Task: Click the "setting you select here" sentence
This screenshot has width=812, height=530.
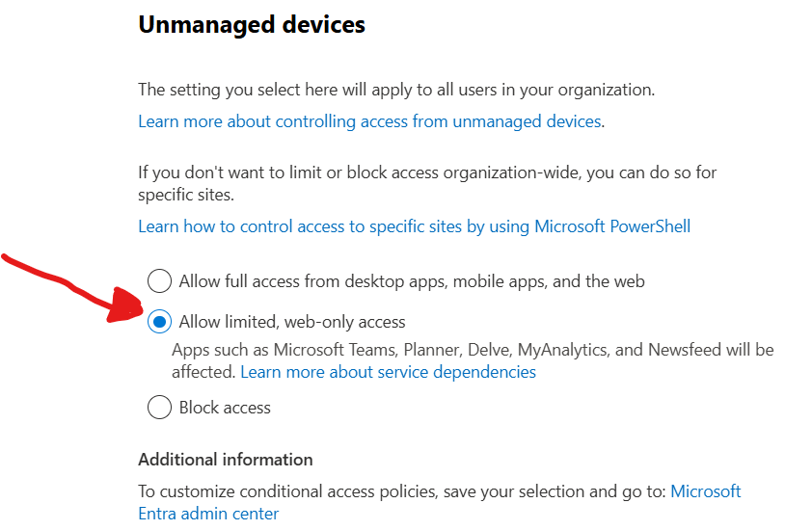Action: tap(396, 90)
